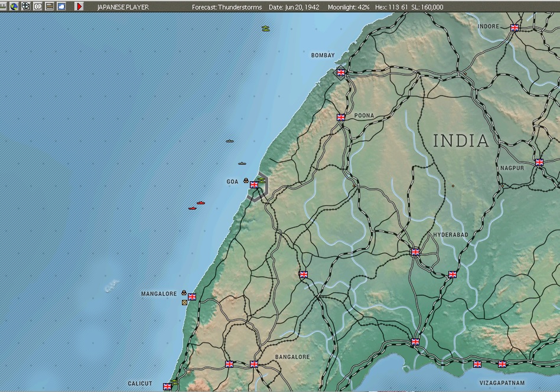Open the OP operations toolbar button

click(x=37, y=6)
